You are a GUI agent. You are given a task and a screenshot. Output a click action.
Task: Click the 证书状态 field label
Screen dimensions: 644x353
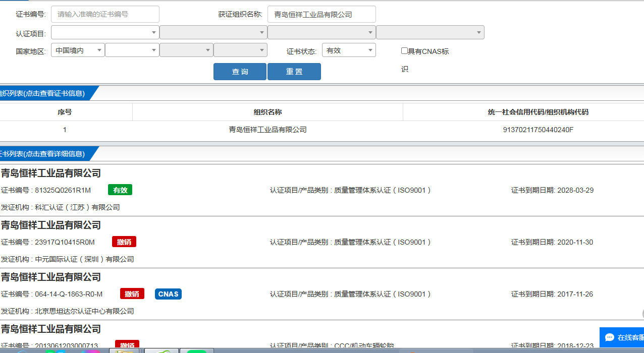(x=301, y=51)
